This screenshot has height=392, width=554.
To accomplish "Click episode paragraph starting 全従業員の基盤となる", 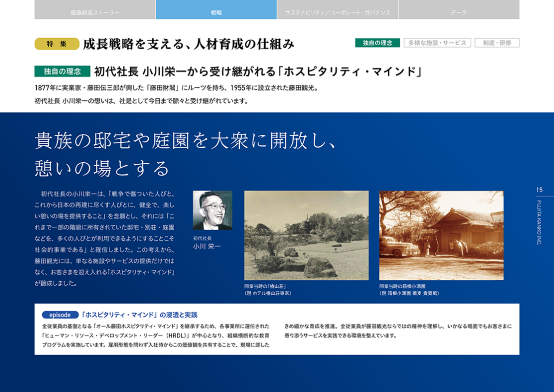I will (x=156, y=335).
